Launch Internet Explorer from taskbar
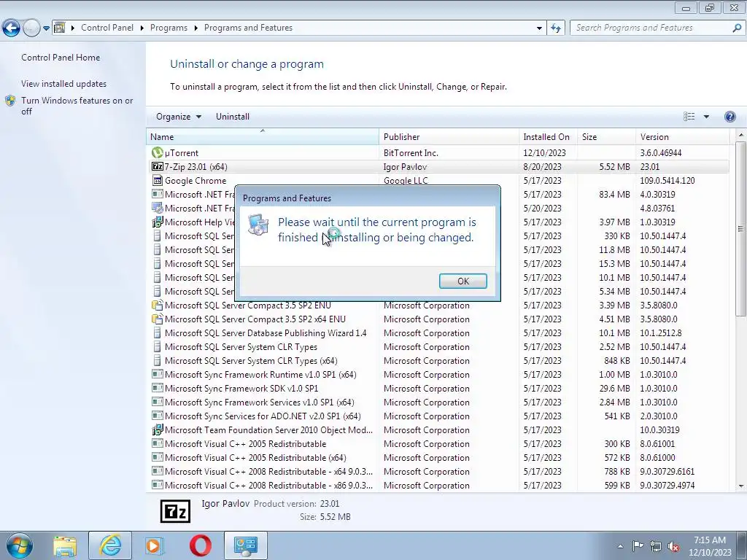 pyautogui.click(x=110, y=545)
